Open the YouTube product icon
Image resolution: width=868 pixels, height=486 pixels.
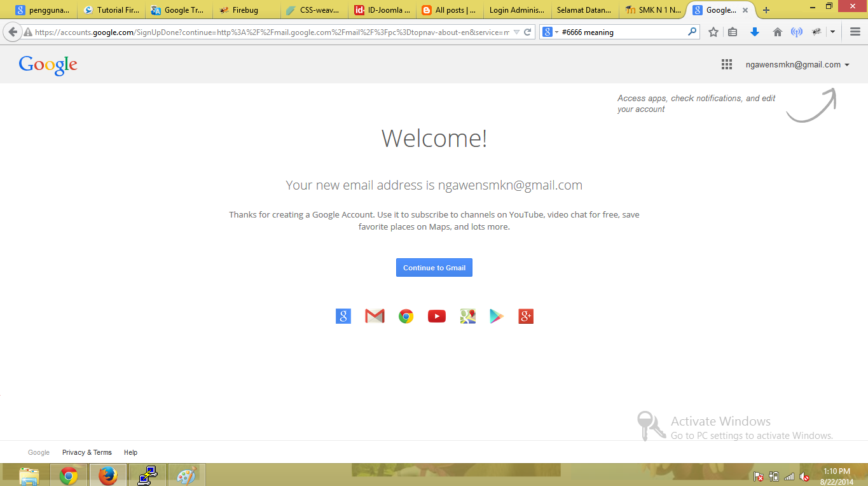[x=437, y=316]
